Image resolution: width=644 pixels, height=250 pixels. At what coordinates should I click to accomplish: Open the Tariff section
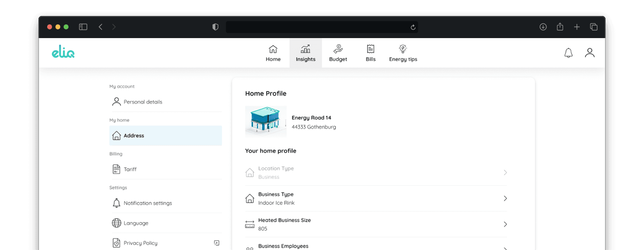pyautogui.click(x=166, y=169)
